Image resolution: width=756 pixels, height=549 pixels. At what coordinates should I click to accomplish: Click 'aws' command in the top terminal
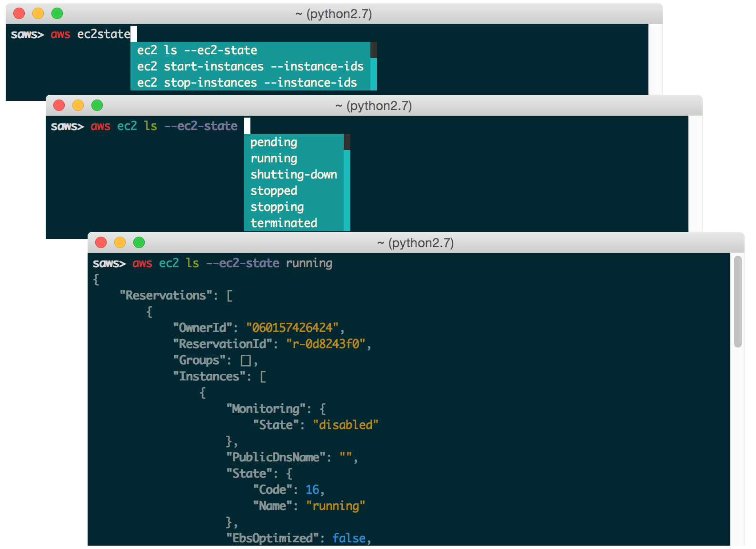60,34
